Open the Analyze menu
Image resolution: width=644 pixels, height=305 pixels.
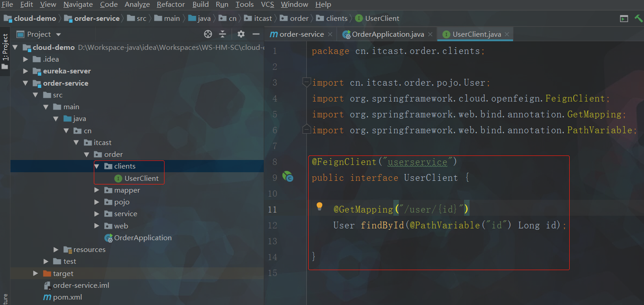137,5
